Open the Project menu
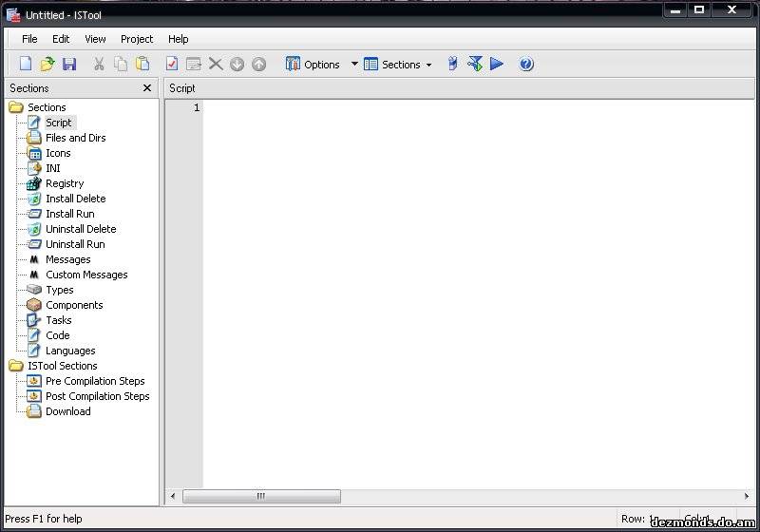 tap(137, 39)
